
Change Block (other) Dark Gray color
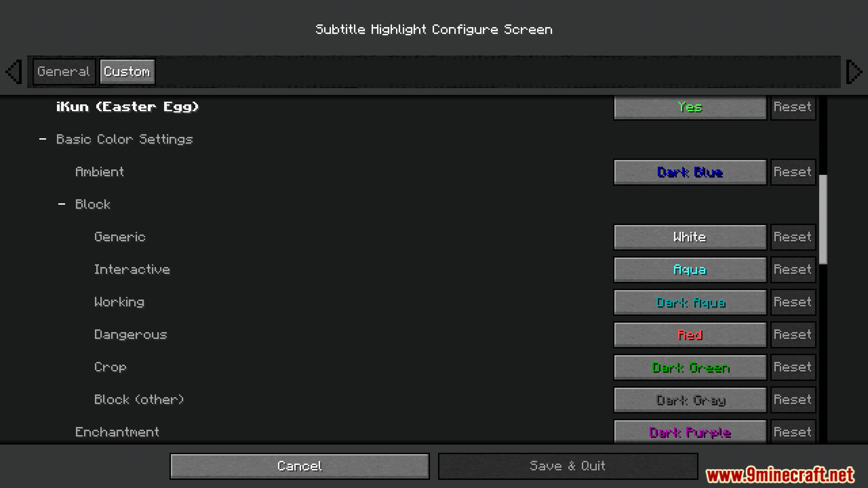(x=690, y=400)
